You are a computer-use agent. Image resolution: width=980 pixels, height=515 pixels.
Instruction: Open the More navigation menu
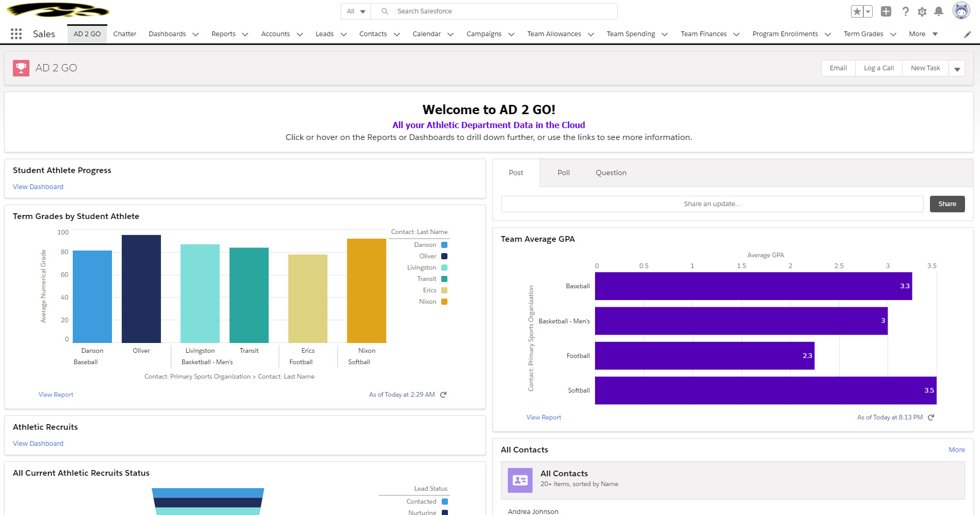(x=923, y=34)
